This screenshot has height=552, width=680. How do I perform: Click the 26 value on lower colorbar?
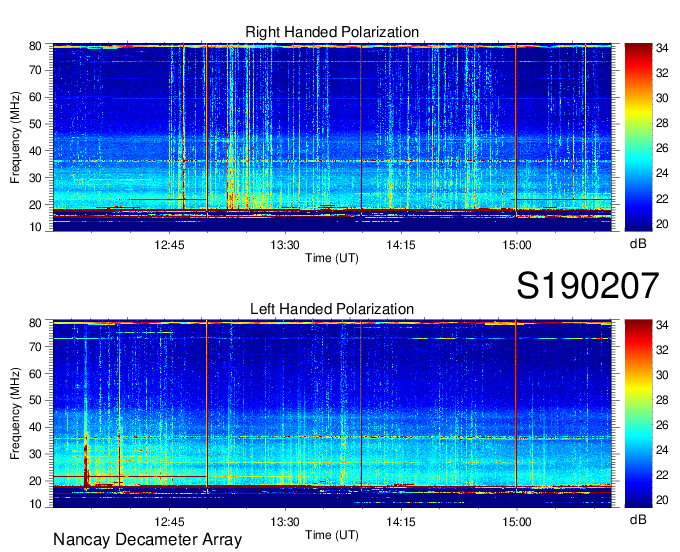(x=662, y=425)
